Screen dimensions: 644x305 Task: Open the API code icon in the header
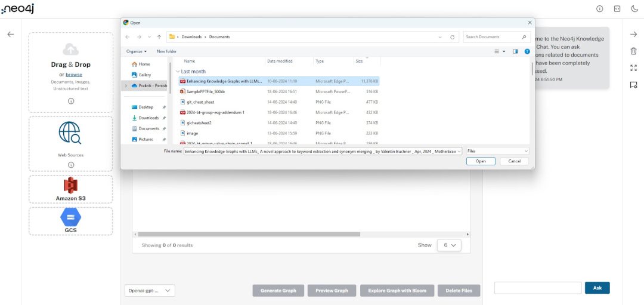point(617,9)
